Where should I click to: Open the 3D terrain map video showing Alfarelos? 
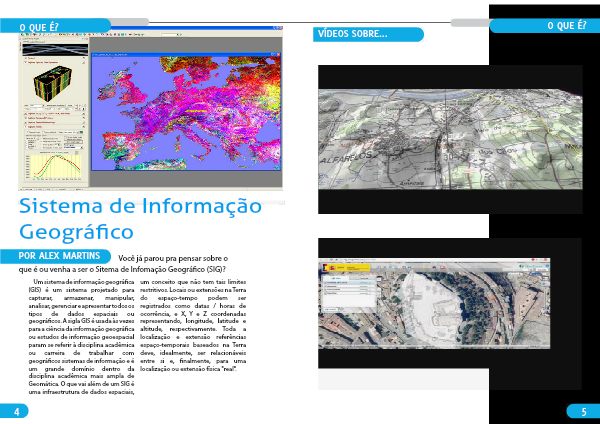(450, 139)
